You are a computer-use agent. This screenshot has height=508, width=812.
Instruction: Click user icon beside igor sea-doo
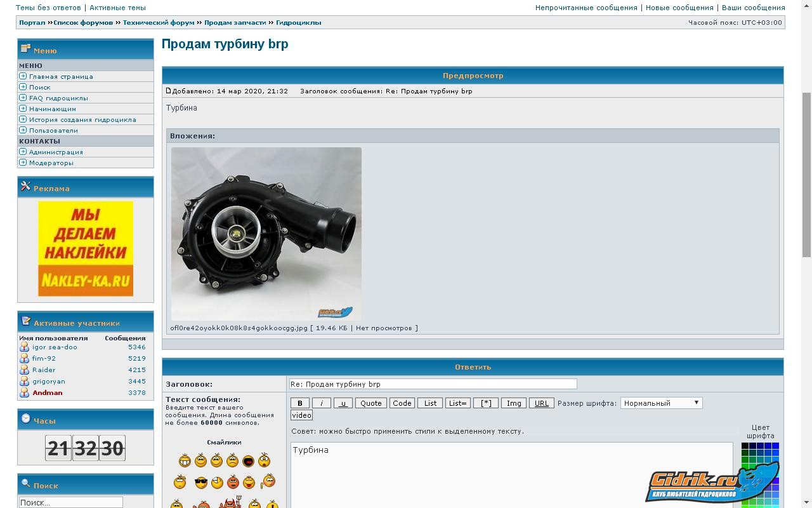pyautogui.click(x=24, y=347)
